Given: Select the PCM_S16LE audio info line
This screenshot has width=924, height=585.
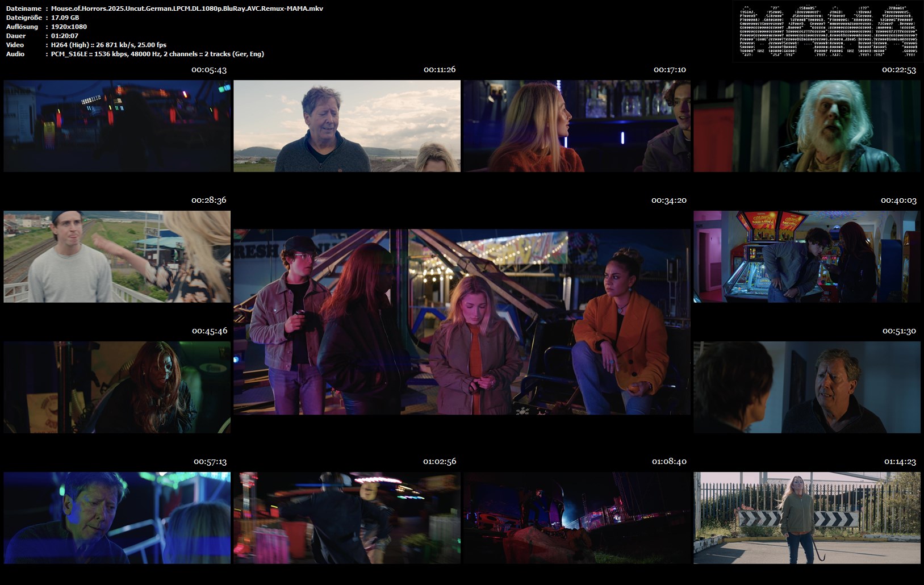Looking at the screenshot, I should coord(157,54).
